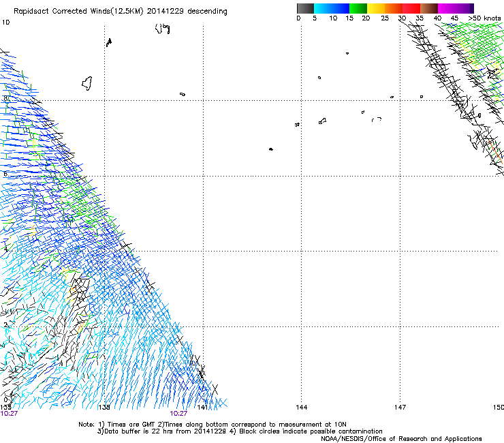The image size is (504, 443).
Task: Click the '45' label under the color bar
Action: [x=454, y=18]
